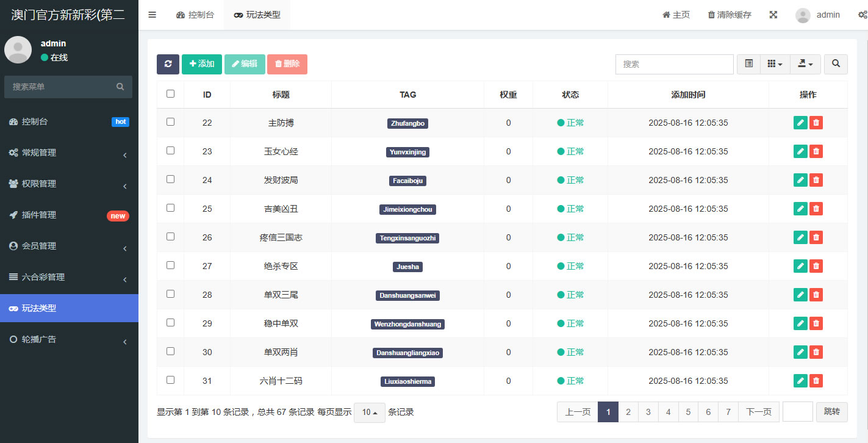Click the magnifier search button beside export
The height and width of the screenshot is (443, 868).
click(836, 64)
